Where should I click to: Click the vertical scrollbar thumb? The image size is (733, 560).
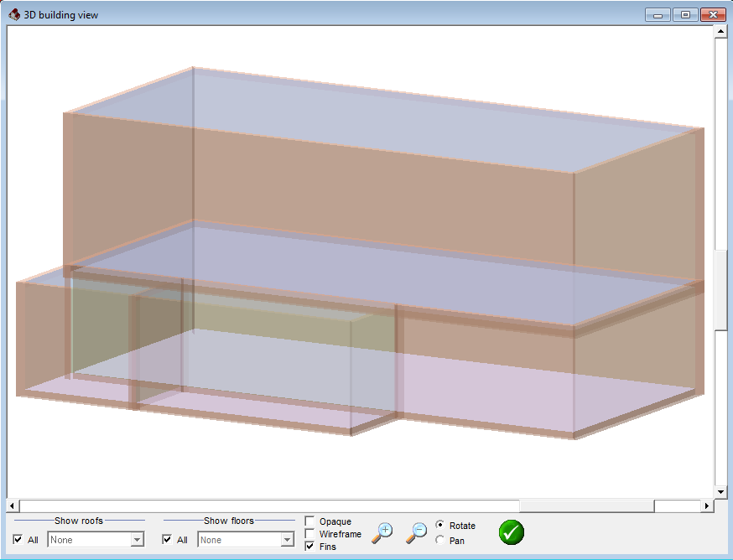(720, 290)
